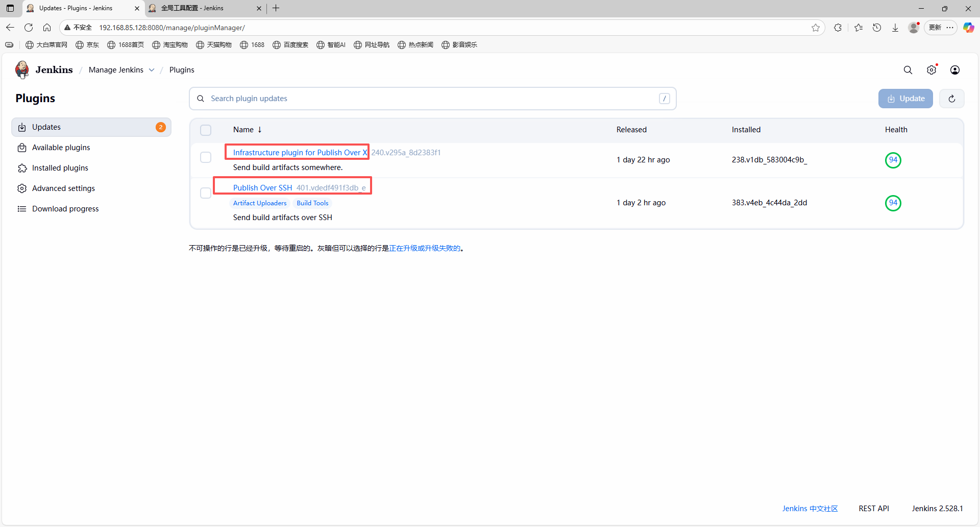
Task: Open Updates section in sidebar
Action: 91,127
